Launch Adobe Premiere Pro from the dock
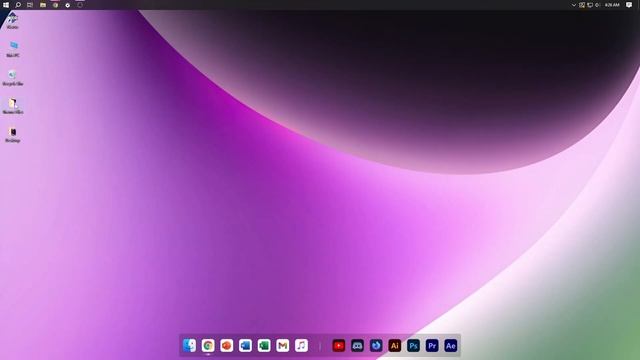 [x=432, y=346]
